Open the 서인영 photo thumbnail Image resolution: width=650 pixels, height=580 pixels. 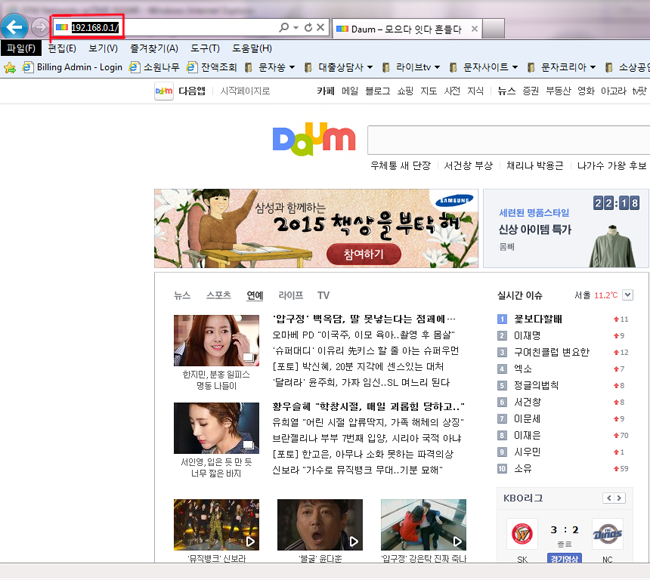pos(216,428)
